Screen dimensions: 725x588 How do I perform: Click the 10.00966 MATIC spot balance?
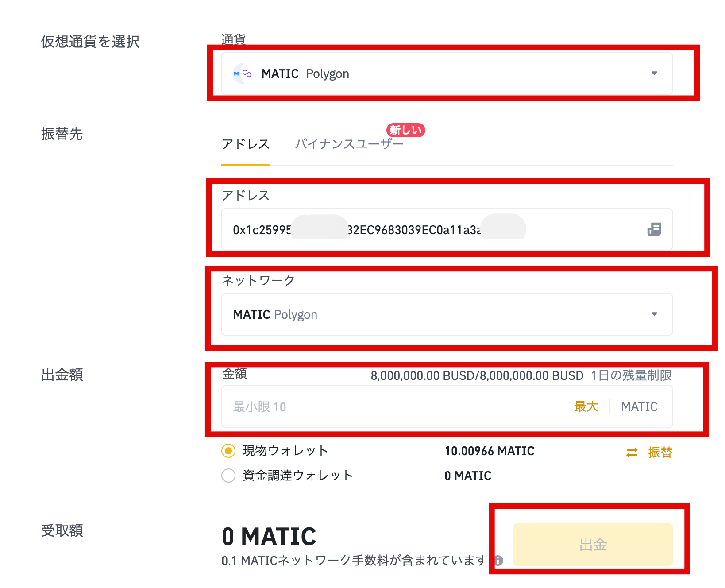[x=490, y=451]
